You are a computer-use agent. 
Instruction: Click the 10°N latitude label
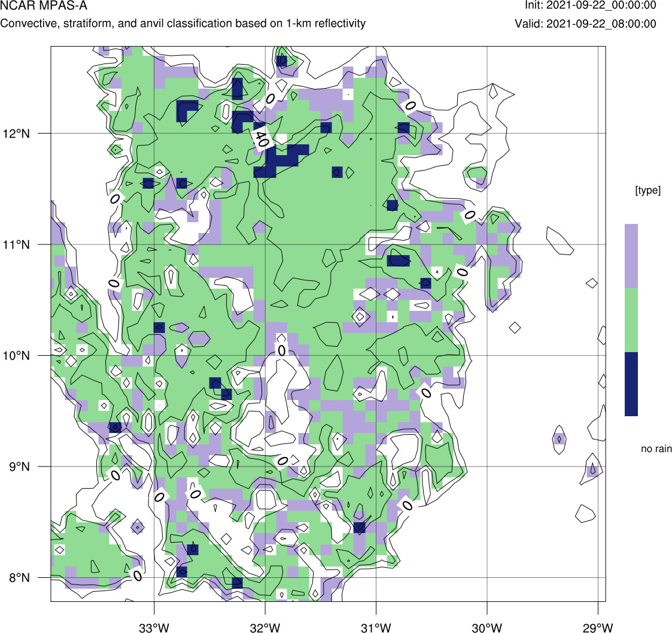pyautogui.click(x=16, y=356)
